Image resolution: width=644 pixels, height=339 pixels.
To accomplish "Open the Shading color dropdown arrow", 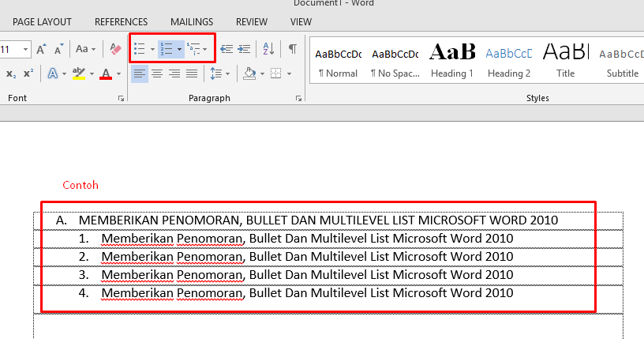I will click(x=262, y=74).
